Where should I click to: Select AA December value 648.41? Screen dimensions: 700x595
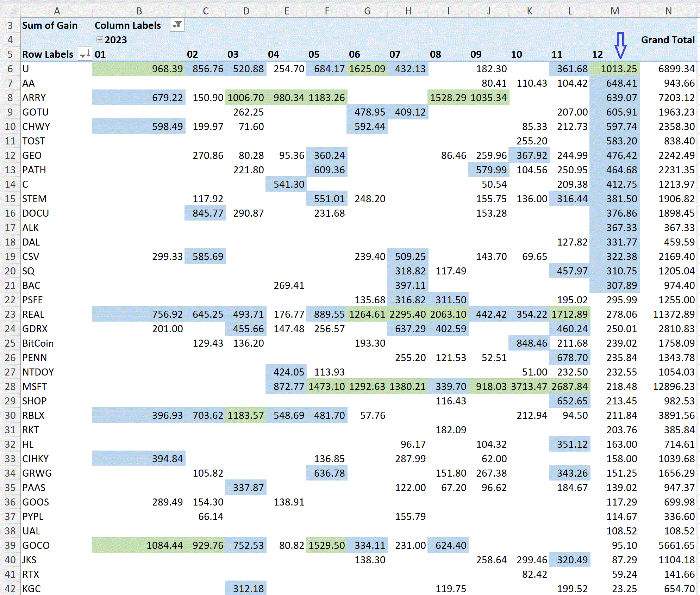pyautogui.click(x=615, y=83)
